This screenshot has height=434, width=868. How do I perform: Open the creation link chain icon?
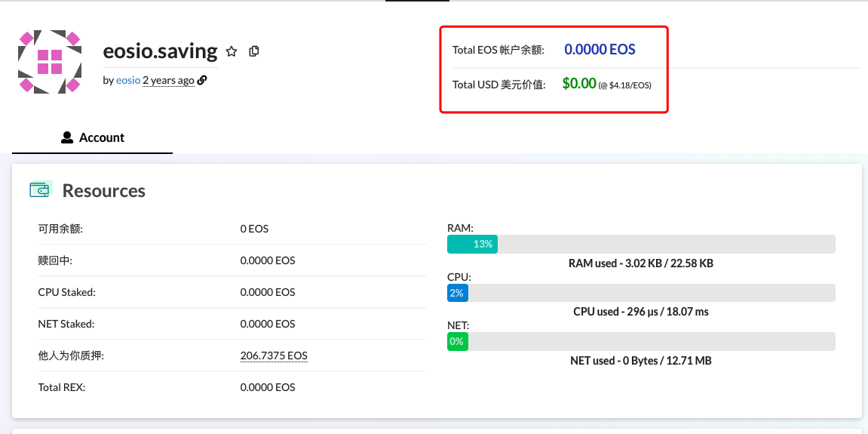pyautogui.click(x=202, y=80)
